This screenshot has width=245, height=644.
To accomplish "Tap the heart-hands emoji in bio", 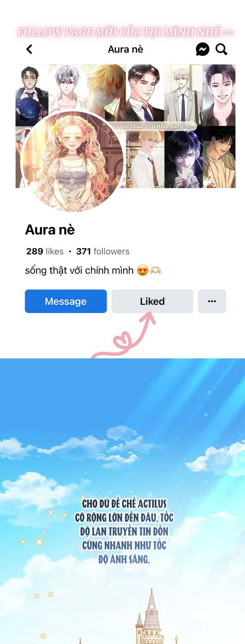I will 155,270.
